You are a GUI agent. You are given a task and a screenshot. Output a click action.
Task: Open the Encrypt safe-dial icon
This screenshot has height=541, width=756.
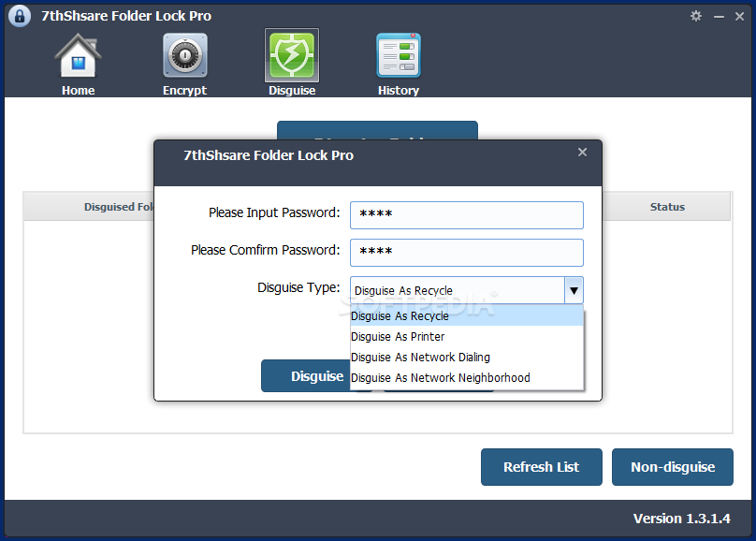(185, 56)
